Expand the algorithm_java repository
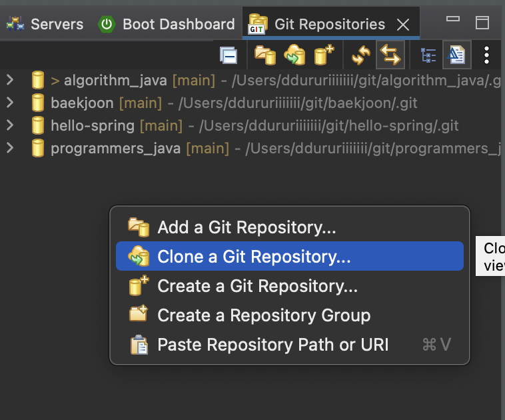The image size is (505, 420). [x=10, y=79]
